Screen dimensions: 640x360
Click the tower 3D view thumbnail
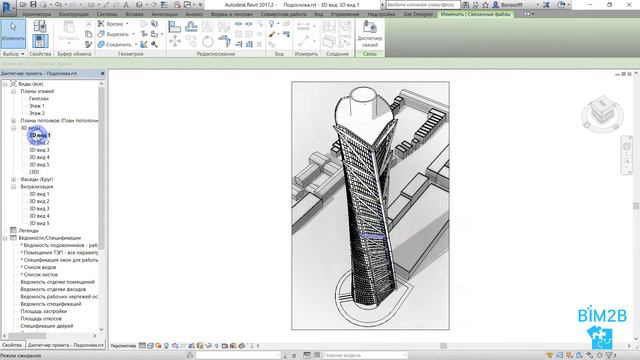click(x=370, y=205)
